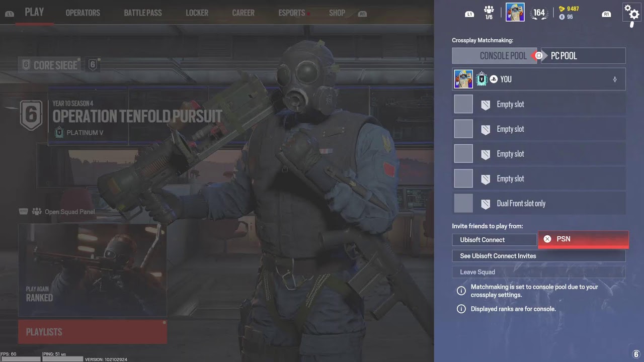
Task: Click the rank shield icon on first Empty slot
Action: click(486, 104)
